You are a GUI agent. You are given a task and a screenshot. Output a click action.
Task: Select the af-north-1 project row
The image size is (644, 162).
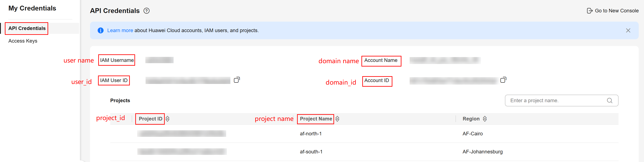coord(311,134)
